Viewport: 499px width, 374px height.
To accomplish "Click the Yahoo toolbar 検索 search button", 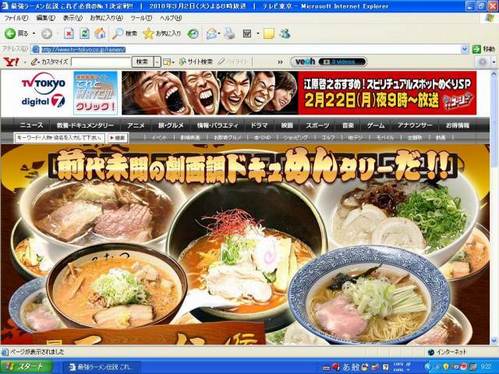I will (x=142, y=62).
